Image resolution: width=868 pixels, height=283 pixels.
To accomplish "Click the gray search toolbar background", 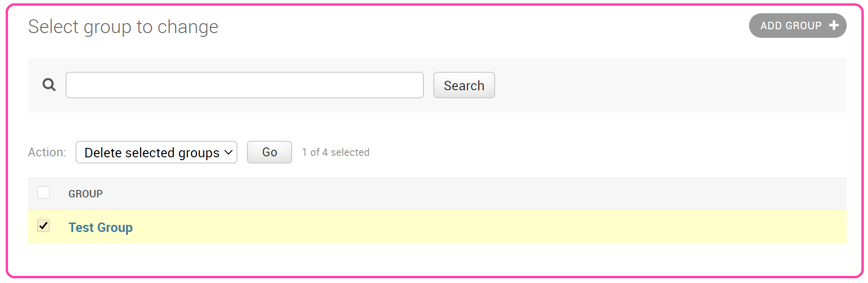I will point(661,85).
